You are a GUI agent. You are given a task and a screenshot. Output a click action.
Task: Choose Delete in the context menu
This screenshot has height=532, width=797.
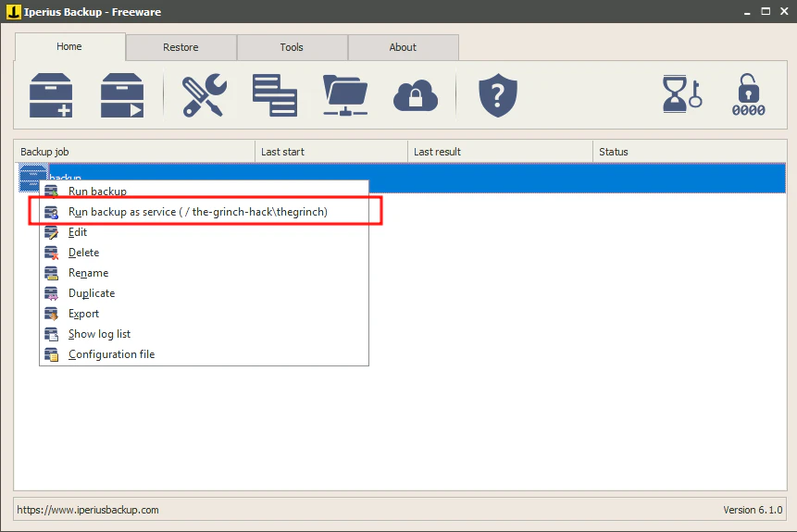coord(204,253)
